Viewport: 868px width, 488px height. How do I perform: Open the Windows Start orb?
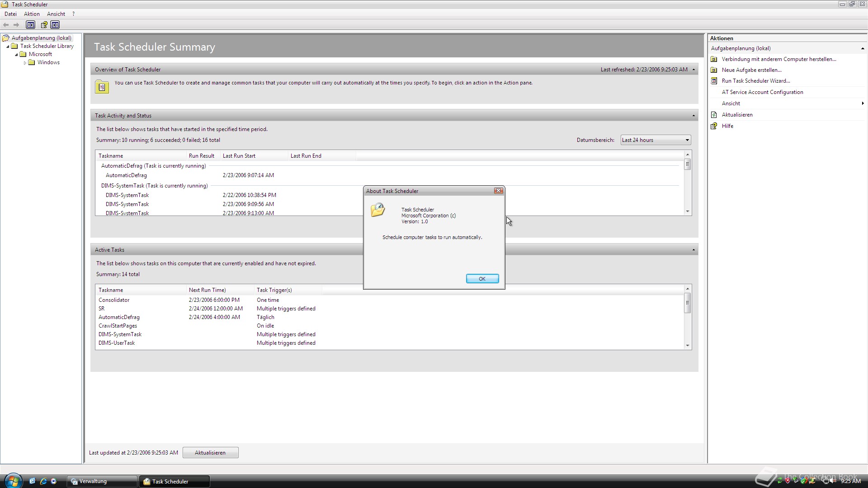[13, 481]
